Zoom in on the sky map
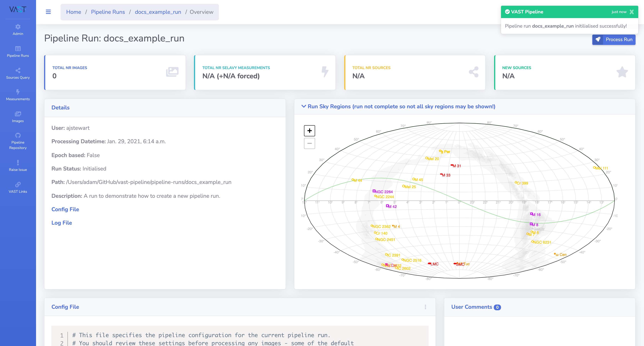Viewport: 644px width, 346px height. [309, 131]
